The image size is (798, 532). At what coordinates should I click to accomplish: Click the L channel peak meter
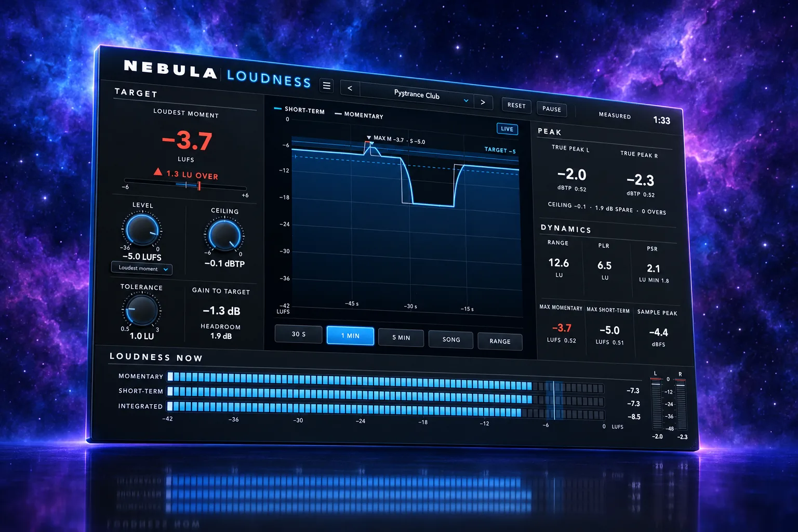[x=657, y=405]
